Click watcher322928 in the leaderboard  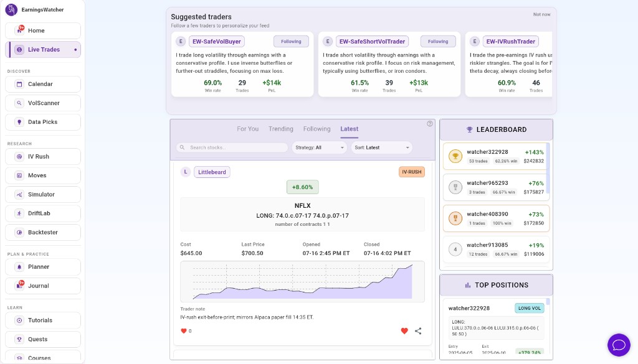pos(487,152)
